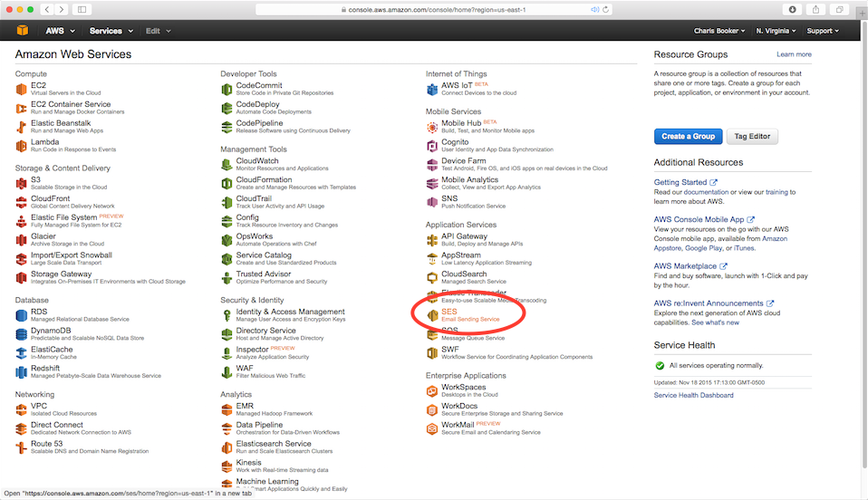Open the Trusted Advisor icon
The image size is (868, 500).
point(227,277)
